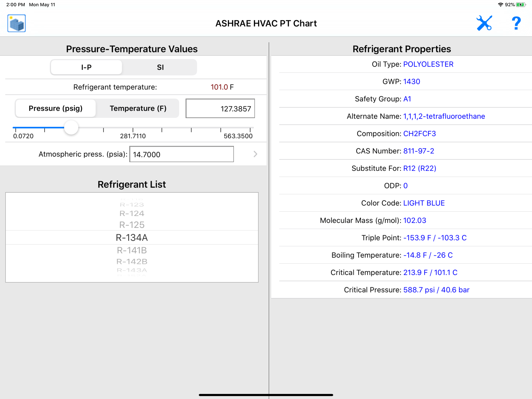
Task: Select Temperature (F) input mode
Action: (138, 108)
